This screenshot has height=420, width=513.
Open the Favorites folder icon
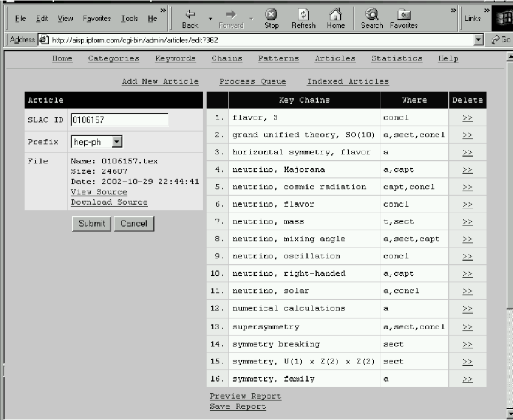coord(403,15)
